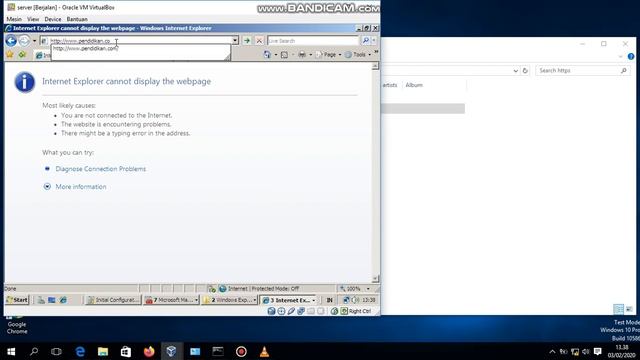Click the guest Start button
The image size is (640, 360).
[17, 300]
